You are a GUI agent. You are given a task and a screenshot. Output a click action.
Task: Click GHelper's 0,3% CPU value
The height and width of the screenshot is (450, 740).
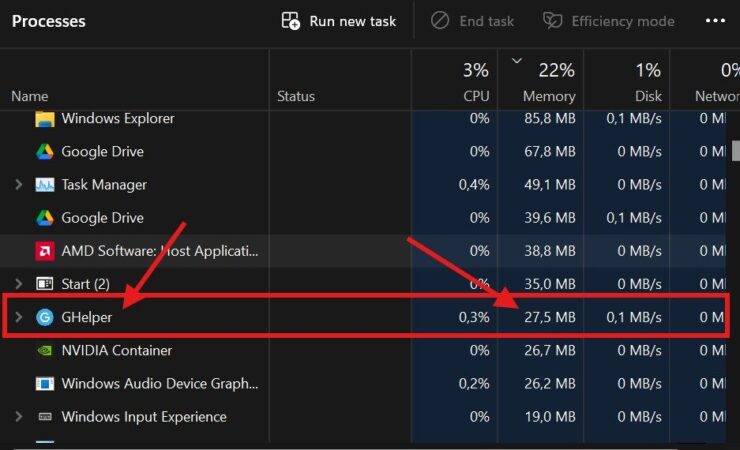tap(474, 317)
